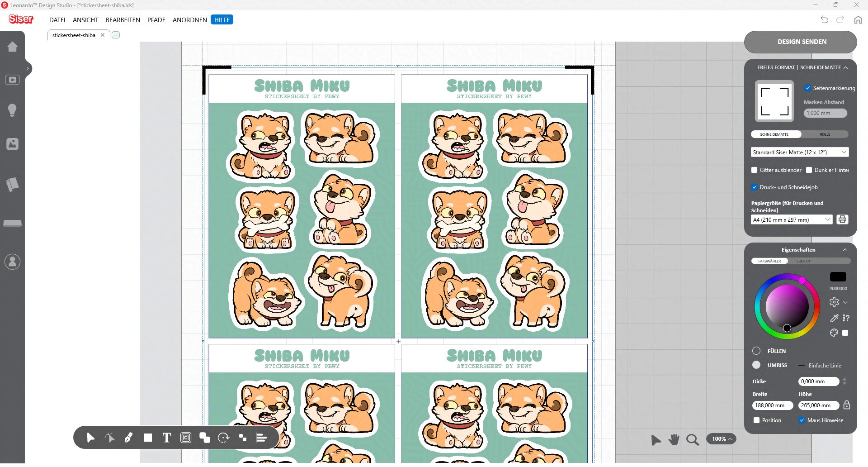Switch the mat mode to ROLLE

coord(825,134)
